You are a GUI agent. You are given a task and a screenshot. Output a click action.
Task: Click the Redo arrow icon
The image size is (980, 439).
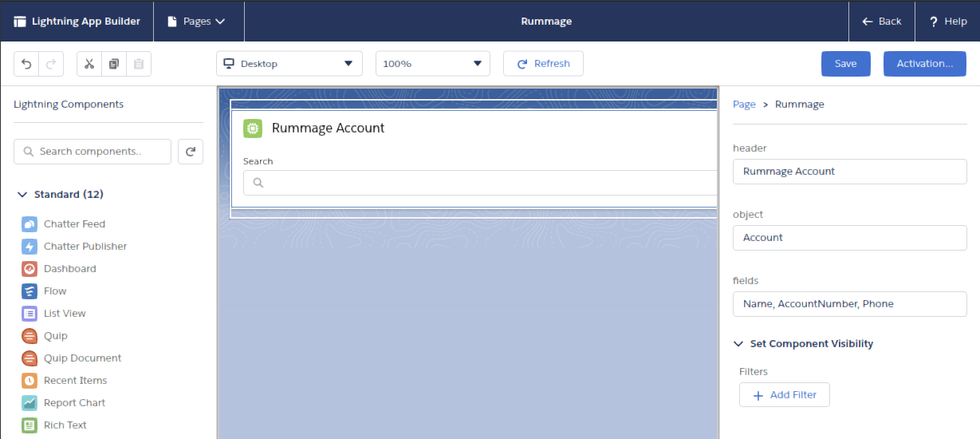click(x=50, y=64)
